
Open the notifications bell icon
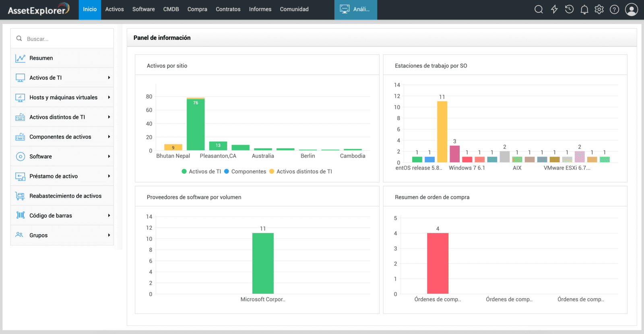coord(584,10)
